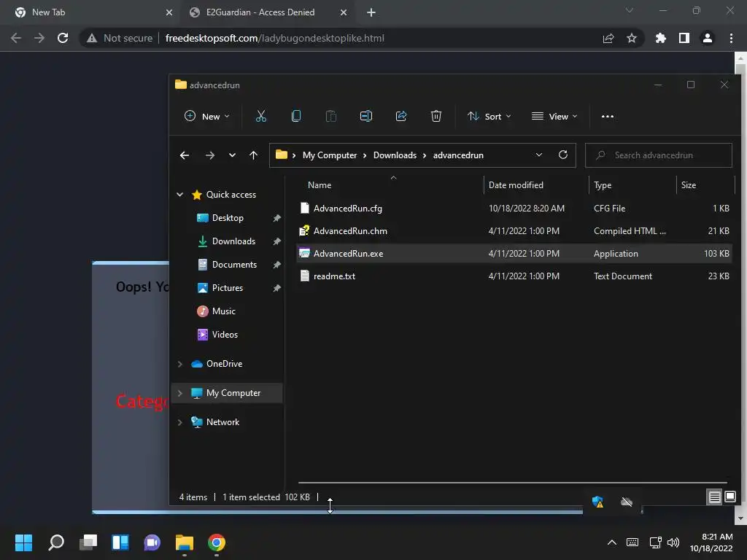Screen dimensions: 747x560
Task: Show hidden tray icons chevron
Action: 612,542
